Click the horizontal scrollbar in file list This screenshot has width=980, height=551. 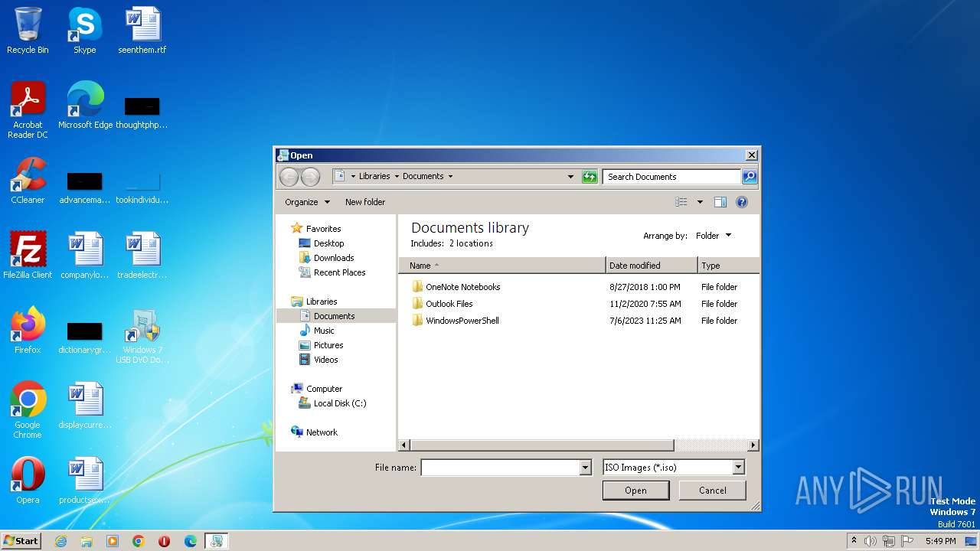tap(541, 445)
